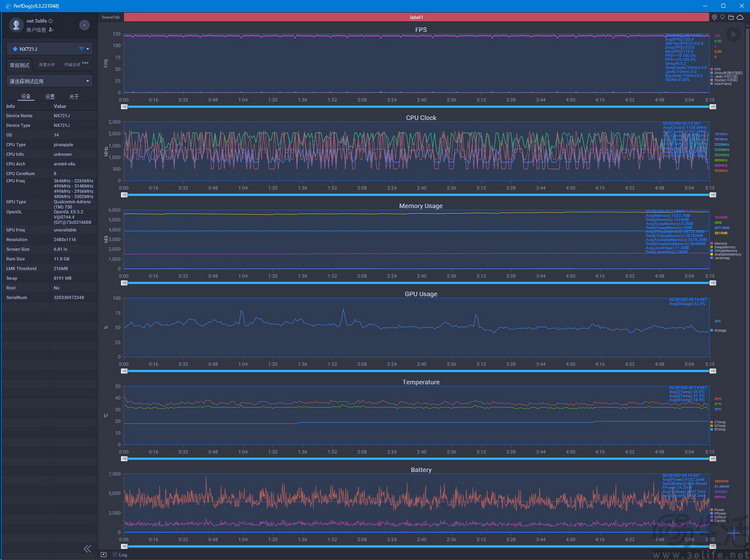
Task: Select the 设备 device tab
Action: point(26,97)
